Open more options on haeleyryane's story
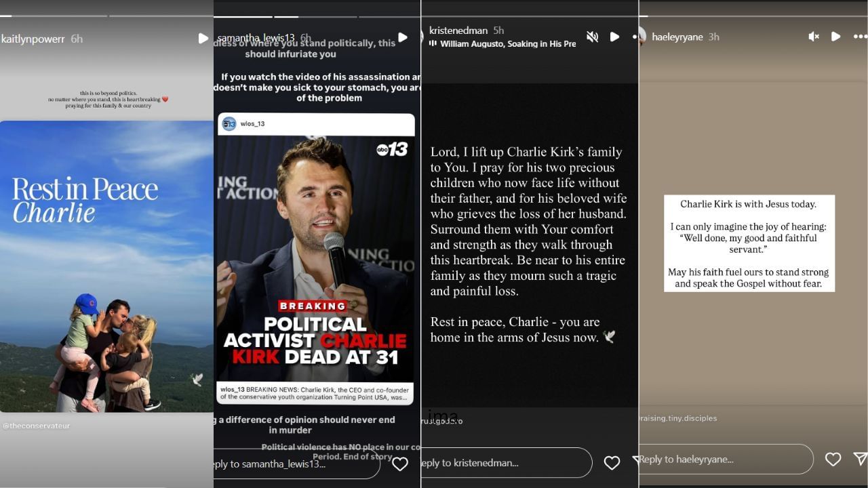The height and width of the screenshot is (488, 868). (859, 37)
